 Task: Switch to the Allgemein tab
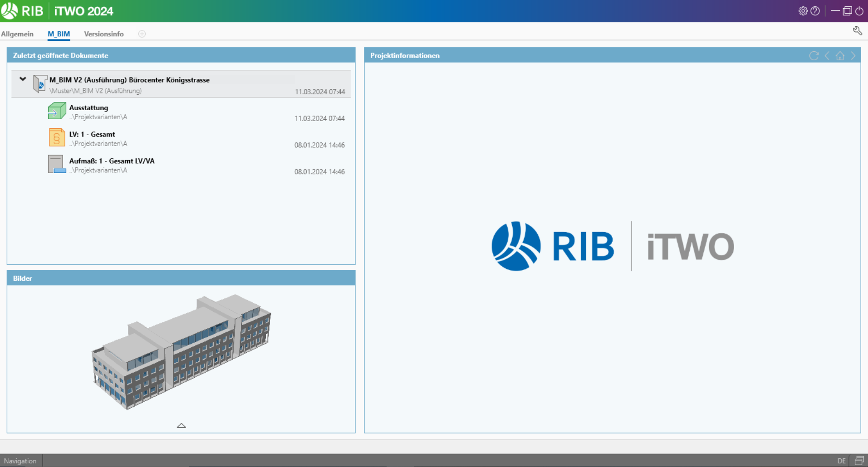[x=17, y=34]
